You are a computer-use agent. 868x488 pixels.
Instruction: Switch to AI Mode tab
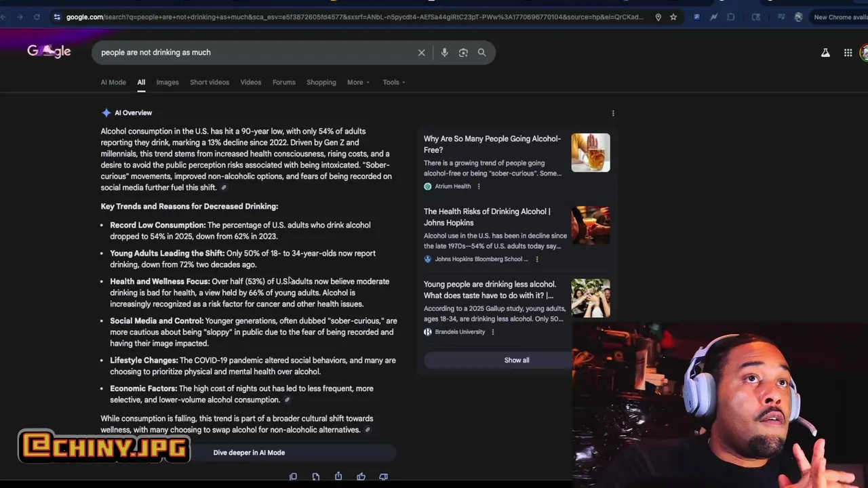pyautogui.click(x=113, y=82)
